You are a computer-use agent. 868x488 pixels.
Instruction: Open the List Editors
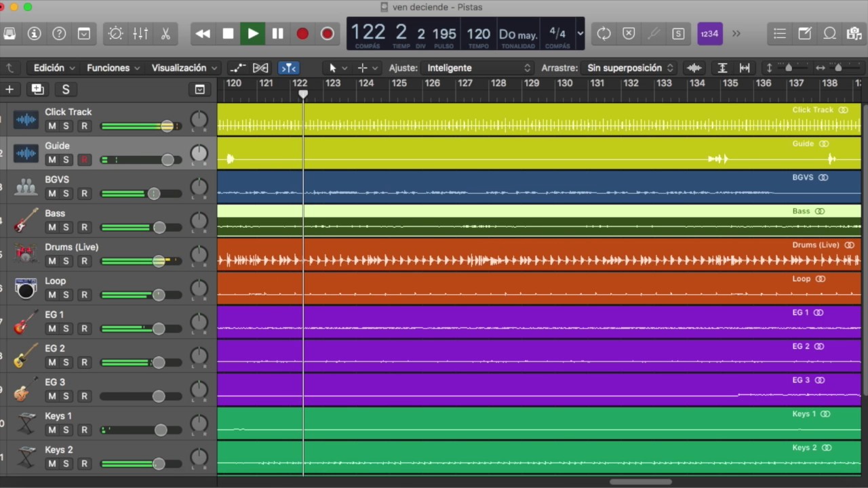[780, 33]
